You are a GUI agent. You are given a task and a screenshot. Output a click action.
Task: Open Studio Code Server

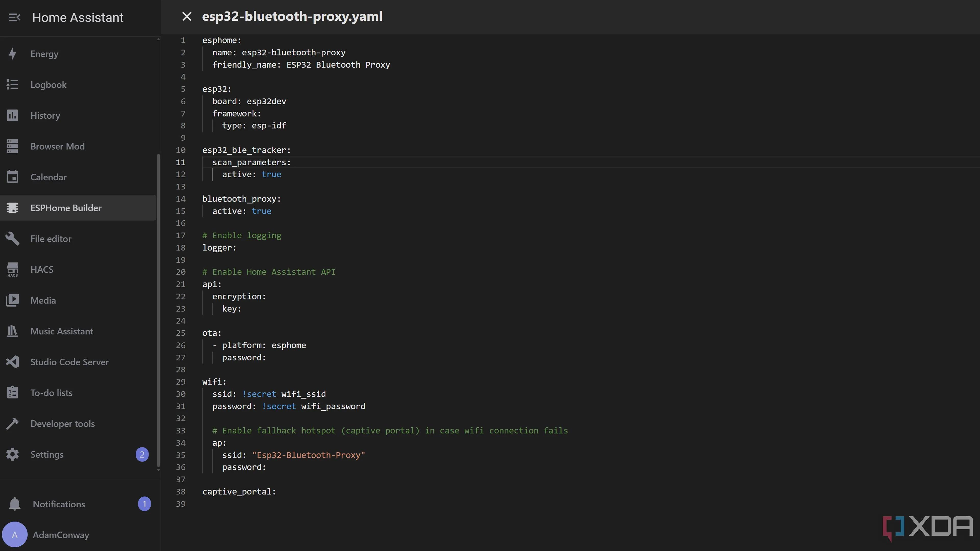(x=78, y=362)
